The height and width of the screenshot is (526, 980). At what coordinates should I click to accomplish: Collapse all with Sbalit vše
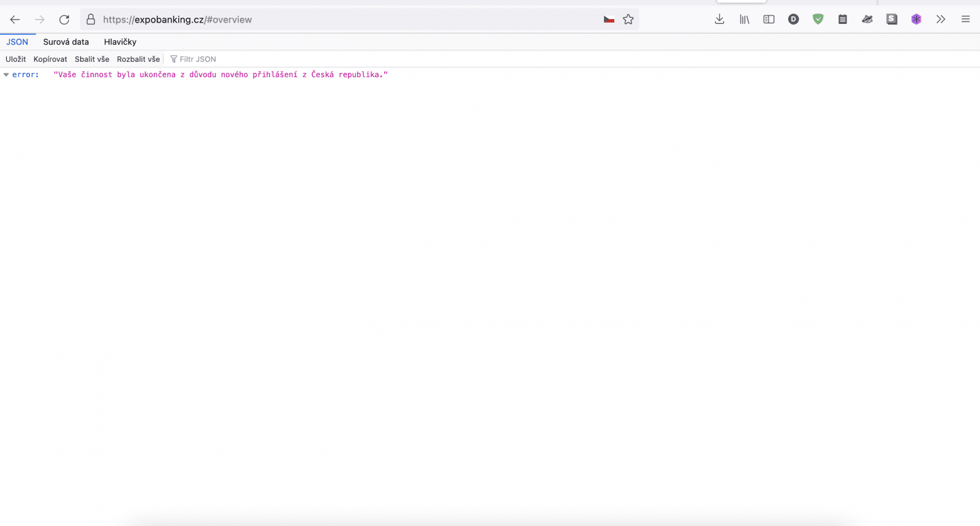[92, 59]
